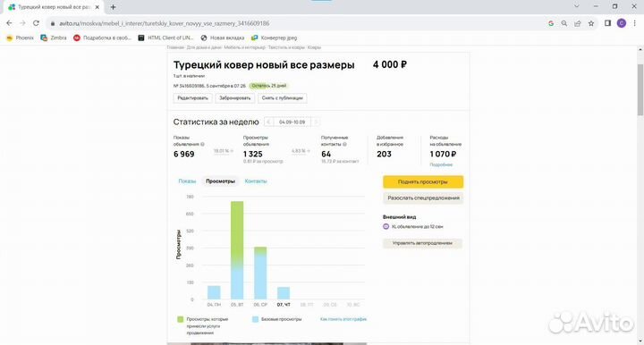Viewport: 644px width, 345px height.
Task: Open the Phoenix bookmark
Action: coord(20,38)
